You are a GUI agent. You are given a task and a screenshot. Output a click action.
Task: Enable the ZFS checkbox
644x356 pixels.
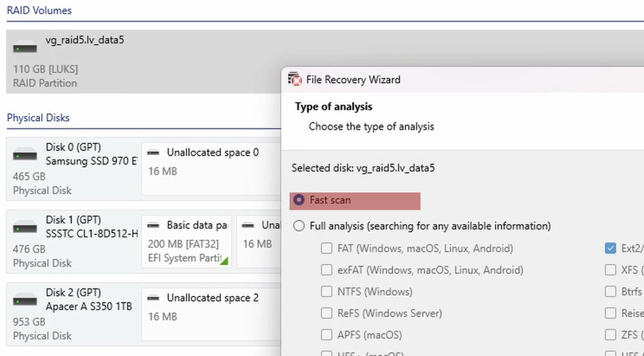tap(610, 335)
